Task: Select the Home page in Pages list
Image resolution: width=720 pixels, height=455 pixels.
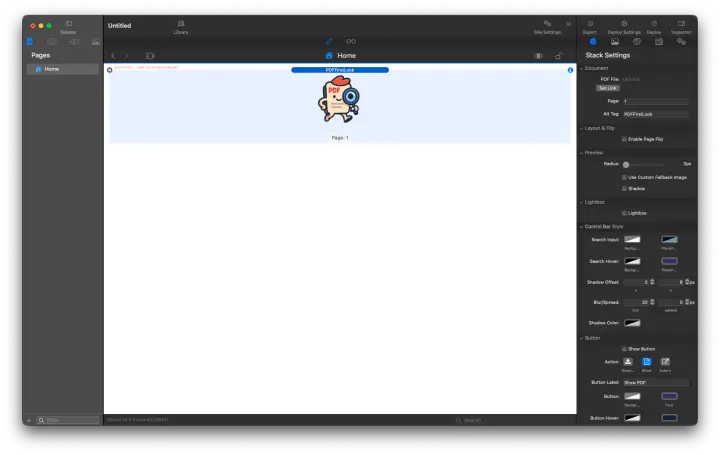Action: [63, 69]
